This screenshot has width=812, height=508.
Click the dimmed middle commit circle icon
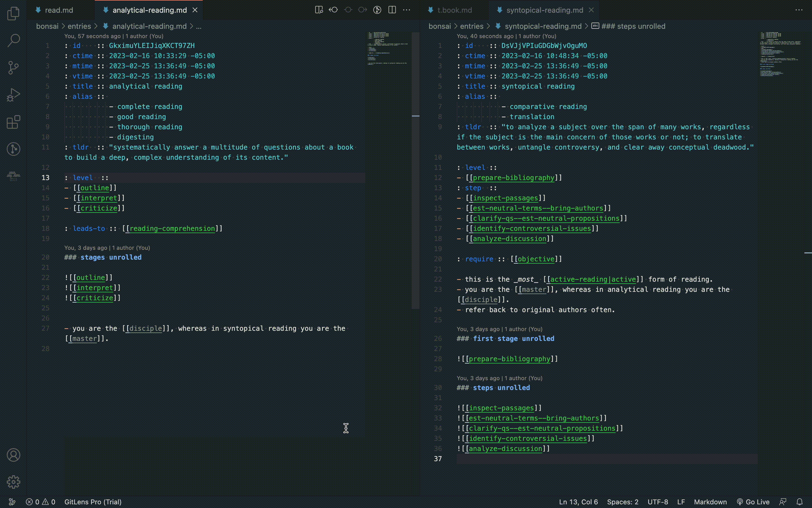(348, 10)
